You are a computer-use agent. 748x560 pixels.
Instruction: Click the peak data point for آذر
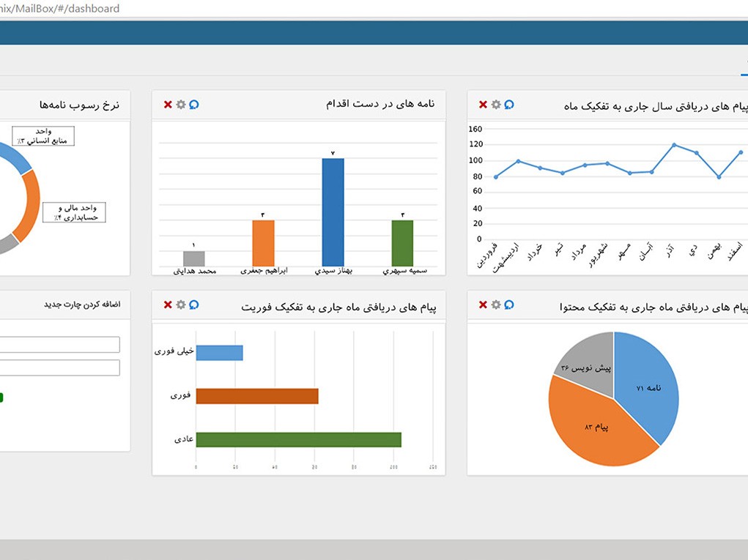point(674,145)
